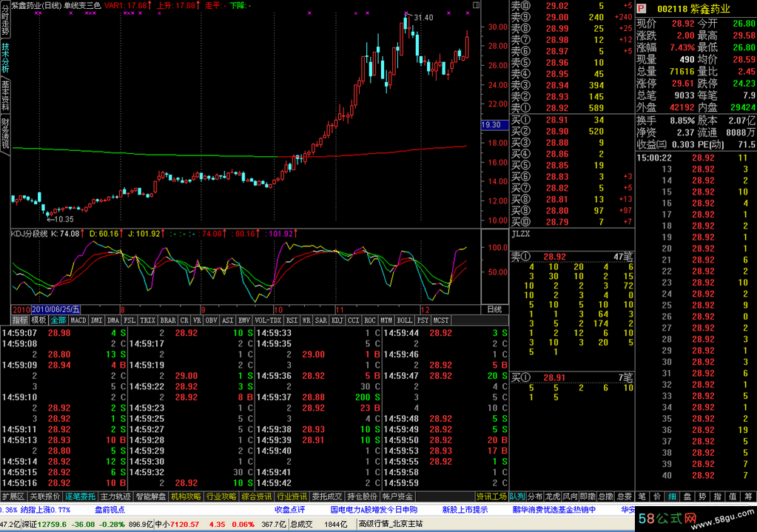Click the red P icon beside stock code
This screenshot has width=757, height=532.
click(641, 9)
